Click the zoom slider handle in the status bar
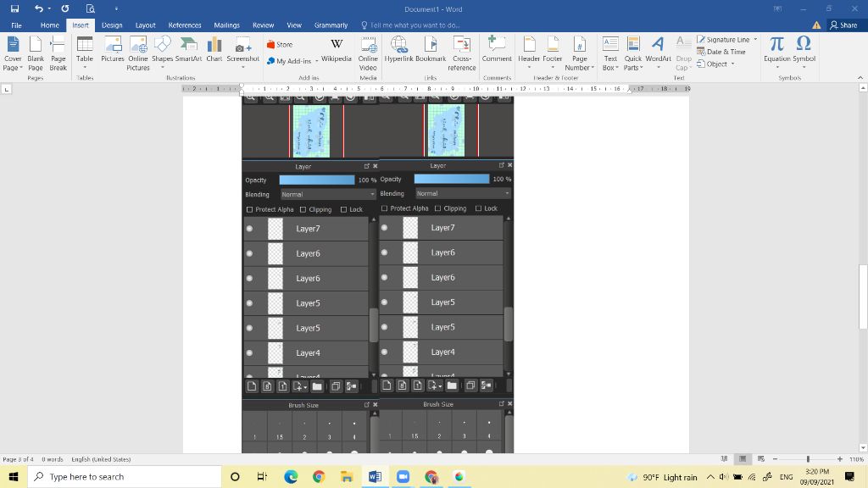This screenshot has width=868, height=488. click(808, 459)
